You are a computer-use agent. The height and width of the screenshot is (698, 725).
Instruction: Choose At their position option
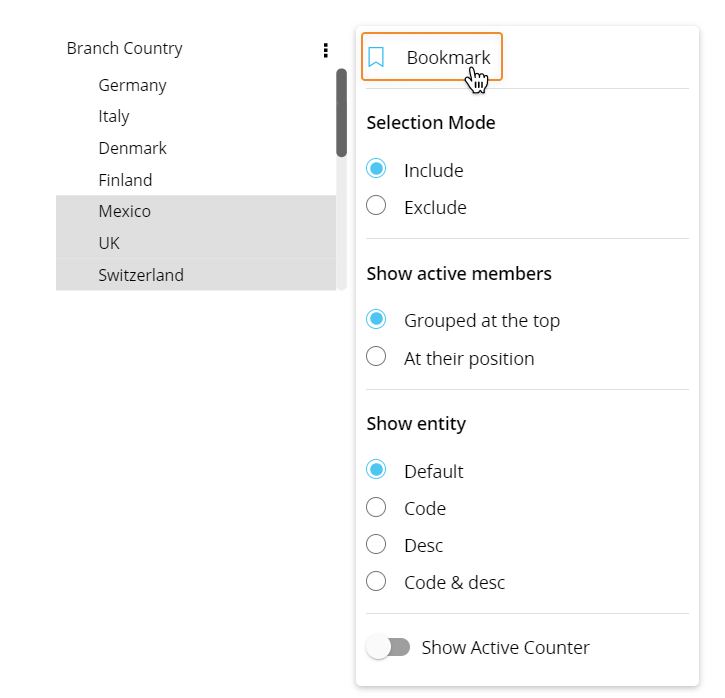pos(377,357)
